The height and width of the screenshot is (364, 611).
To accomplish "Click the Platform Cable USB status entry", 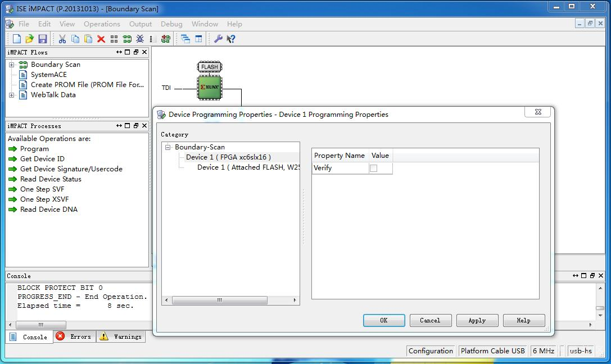I will click(x=492, y=351).
